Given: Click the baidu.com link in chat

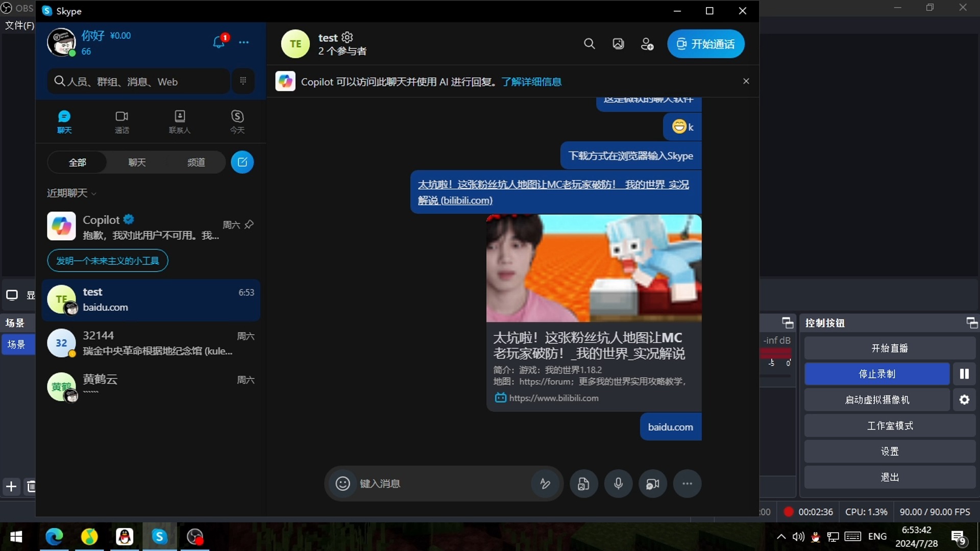Looking at the screenshot, I should 670,427.
